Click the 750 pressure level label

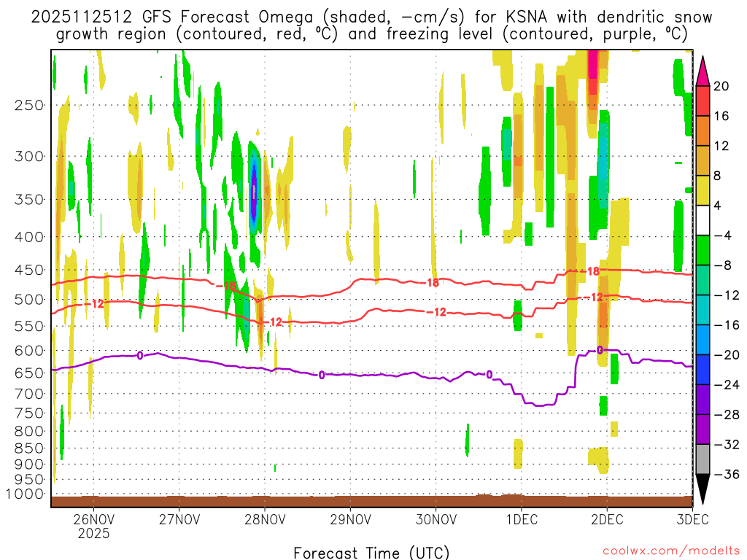[29, 413]
